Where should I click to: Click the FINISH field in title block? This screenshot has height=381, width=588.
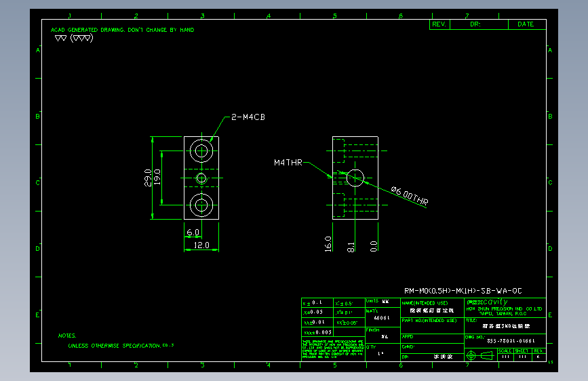[x=383, y=335]
